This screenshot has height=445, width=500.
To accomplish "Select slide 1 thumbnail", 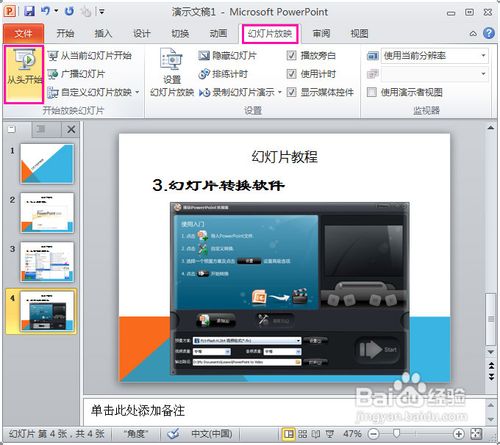I will (47, 164).
